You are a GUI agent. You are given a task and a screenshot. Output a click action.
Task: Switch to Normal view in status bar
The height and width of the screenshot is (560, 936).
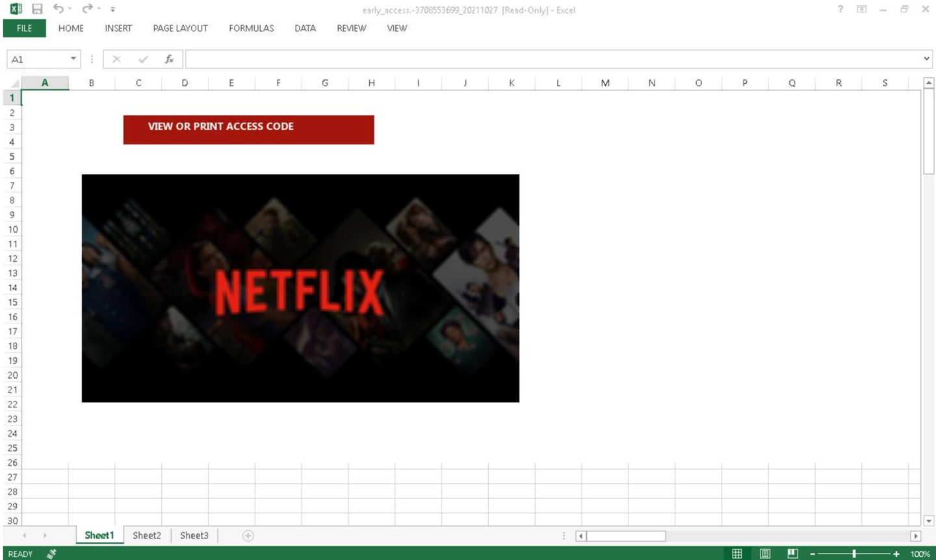tap(737, 554)
